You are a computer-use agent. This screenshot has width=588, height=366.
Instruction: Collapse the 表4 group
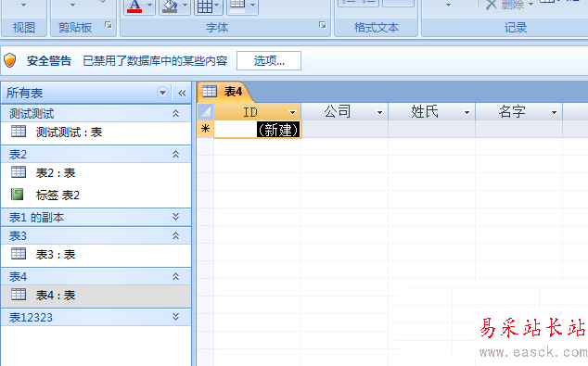(x=175, y=276)
